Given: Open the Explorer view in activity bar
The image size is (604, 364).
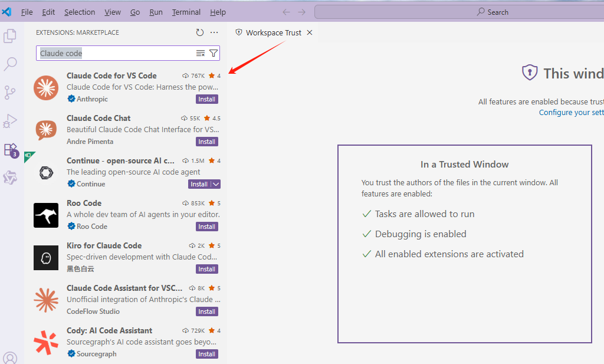Looking at the screenshot, I should click(10, 36).
